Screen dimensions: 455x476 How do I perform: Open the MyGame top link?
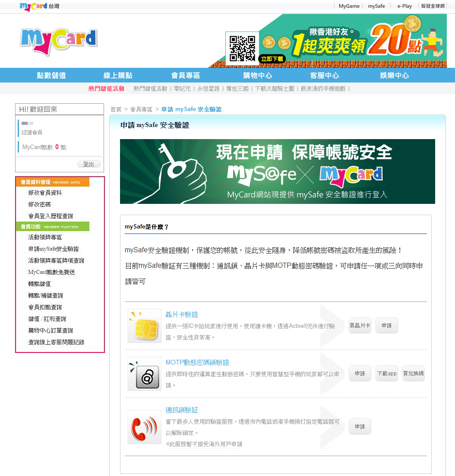pyautogui.click(x=349, y=6)
